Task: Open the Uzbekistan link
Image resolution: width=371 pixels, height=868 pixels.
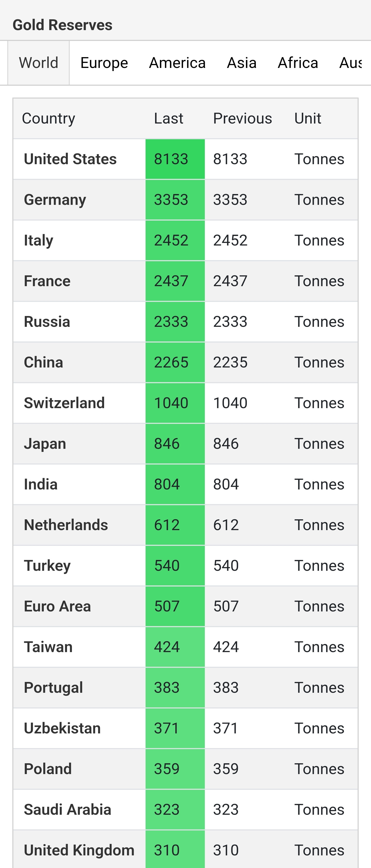Action: (62, 728)
